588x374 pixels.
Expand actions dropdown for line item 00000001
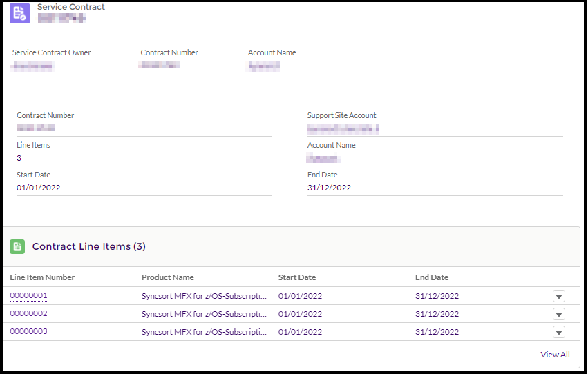[x=559, y=296]
